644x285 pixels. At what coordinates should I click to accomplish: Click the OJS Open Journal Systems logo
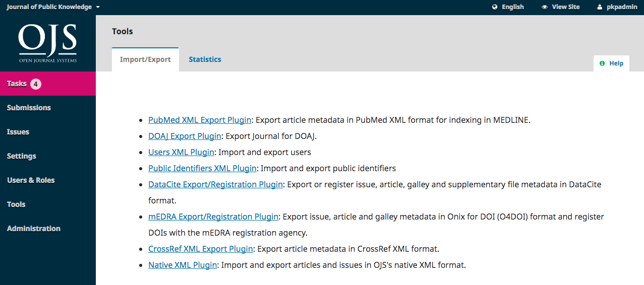[48, 43]
